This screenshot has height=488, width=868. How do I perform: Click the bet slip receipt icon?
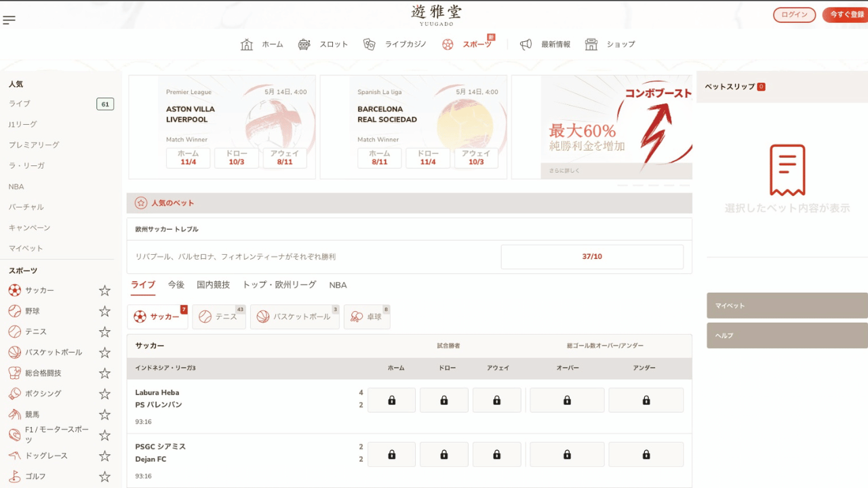[x=787, y=170]
